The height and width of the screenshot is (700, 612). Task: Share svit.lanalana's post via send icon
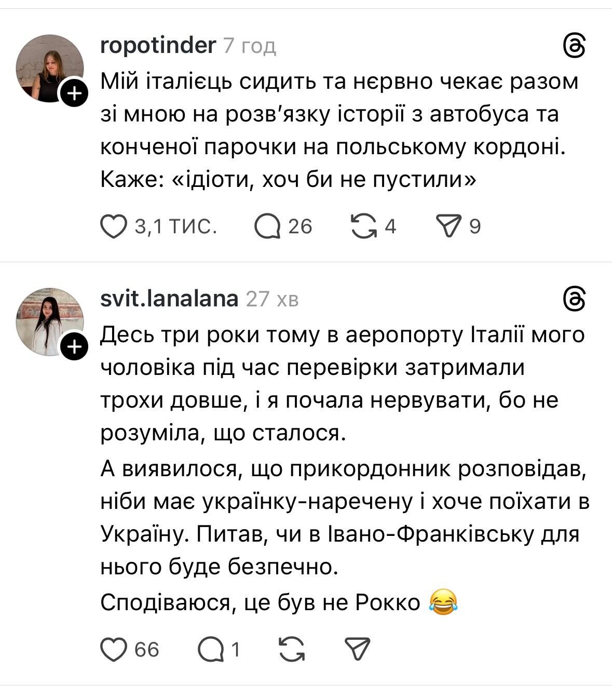pos(357,650)
